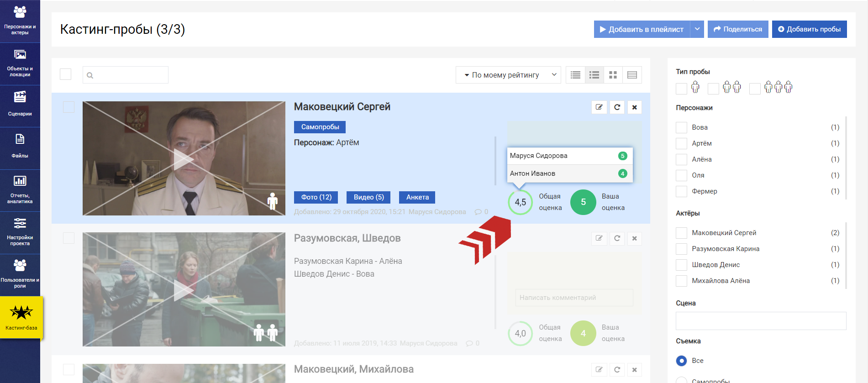Remove the Маковецкий Сергей audition
The image size is (868, 383).
(x=635, y=107)
